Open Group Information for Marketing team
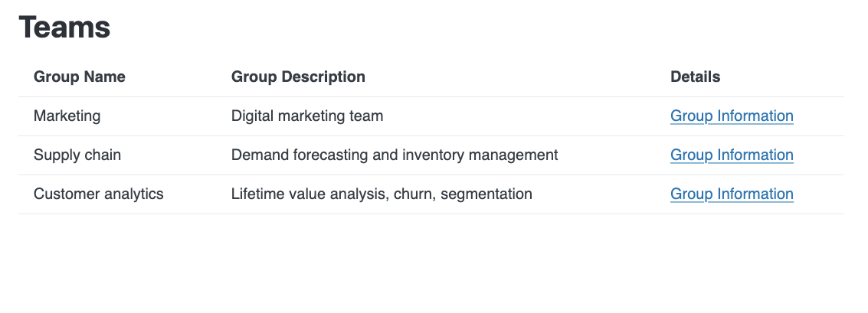Image resolution: width=868 pixels, height=313 pixels. point(732,116)
